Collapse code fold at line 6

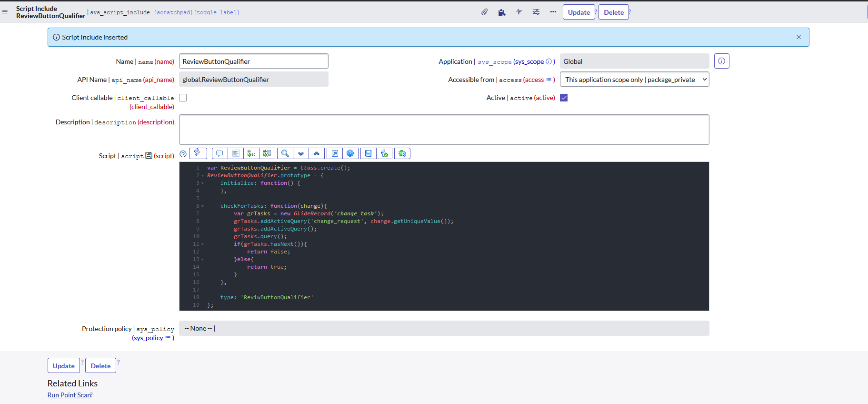coord(202,206)
